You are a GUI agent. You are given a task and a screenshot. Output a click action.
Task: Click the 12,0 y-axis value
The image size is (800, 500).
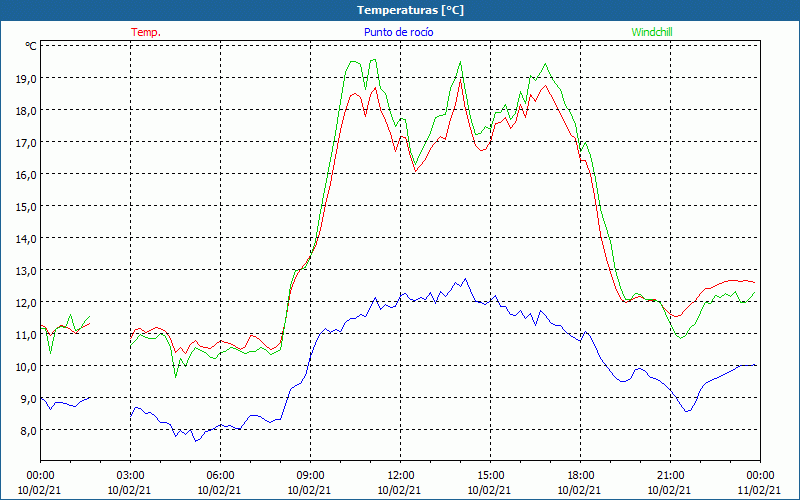pyautogui.click(x=26, y=303)
